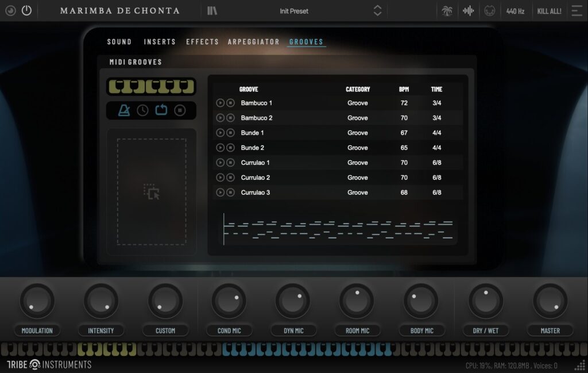Stop the Currulao 3 groove
Viewport: 588px width, 373px height.
coord(231,193)
